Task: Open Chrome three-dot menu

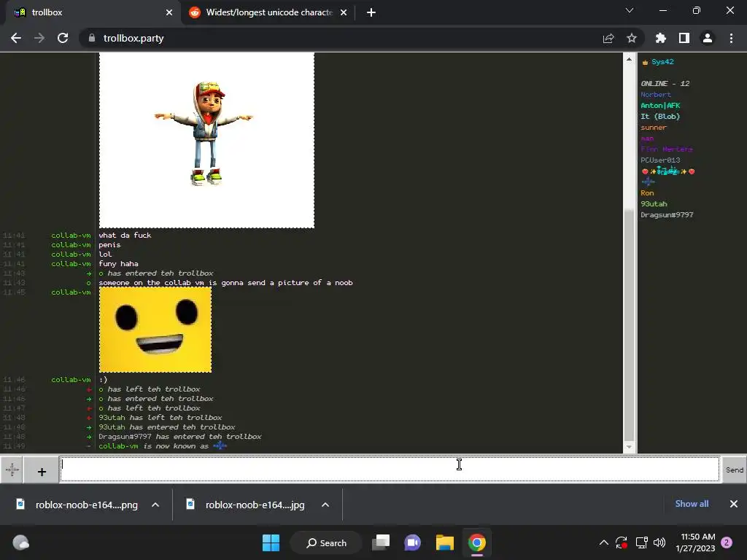Action: click(x=731, y=38)
